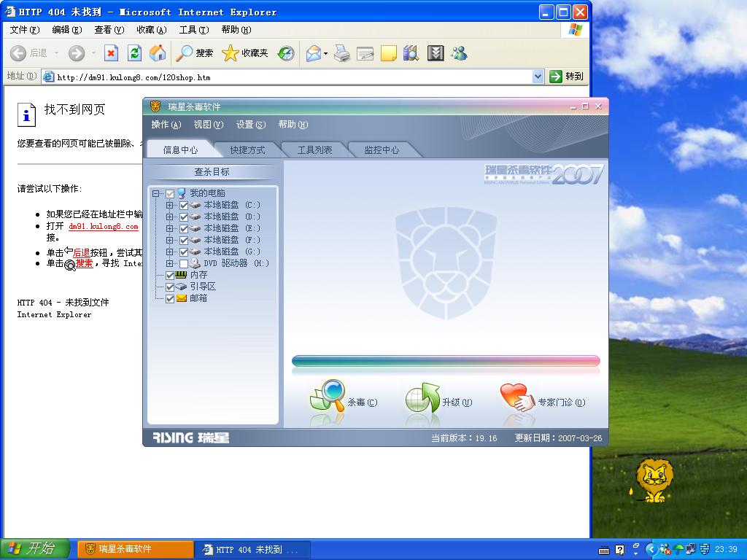747x560 pixels.
Task: Collapse the 我的电脑 tree node
Action: point(156,193)
